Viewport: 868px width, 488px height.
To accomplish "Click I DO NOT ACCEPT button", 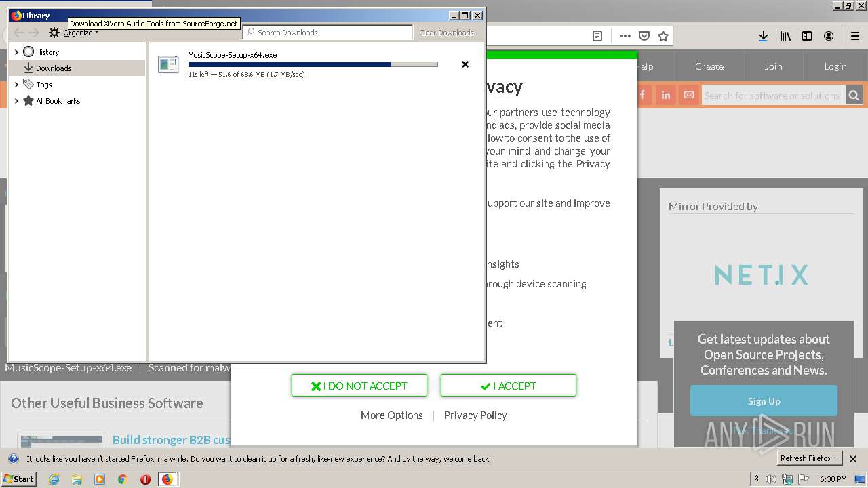I will click(x=359, y=386).
